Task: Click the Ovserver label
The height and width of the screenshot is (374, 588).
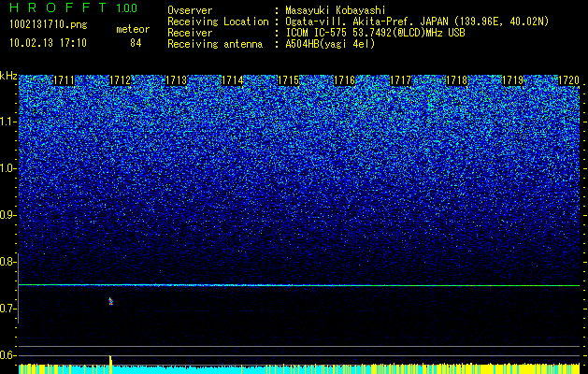Action: (x=190, y=10)
